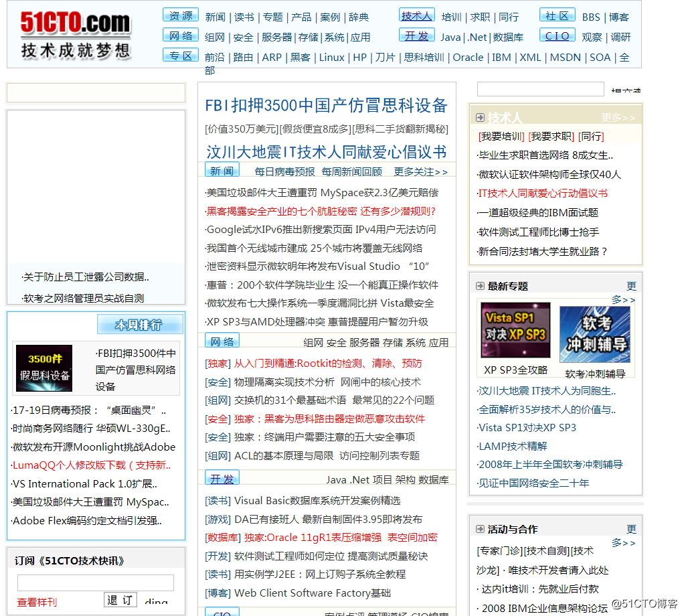Image resolution: width=684 pixels, height=616 pixels.
Task: Open the 查看样刊 sample link
Action: click(x=37, y=602)
